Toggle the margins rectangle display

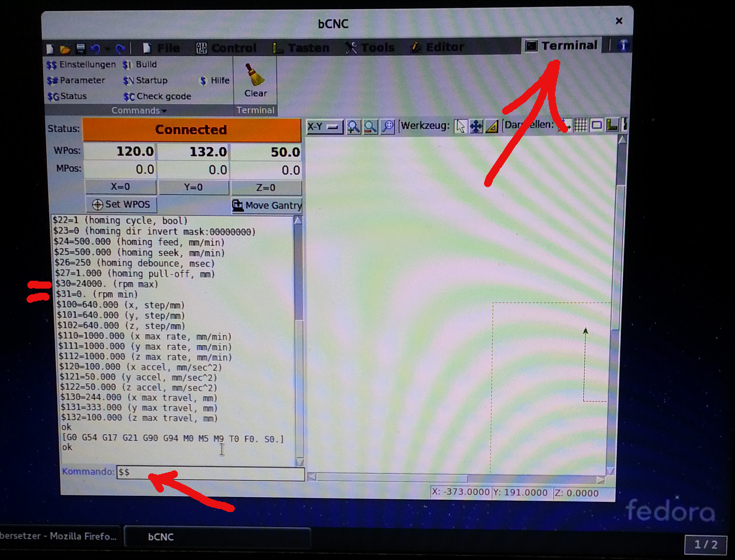(x=596, y=125)
